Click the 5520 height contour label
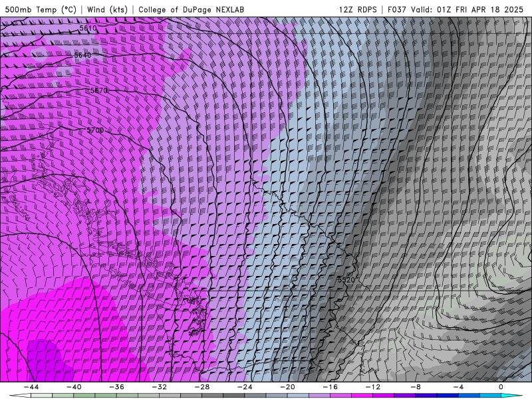This screenshot has height=399, width=532. click(x=346, y=280)
